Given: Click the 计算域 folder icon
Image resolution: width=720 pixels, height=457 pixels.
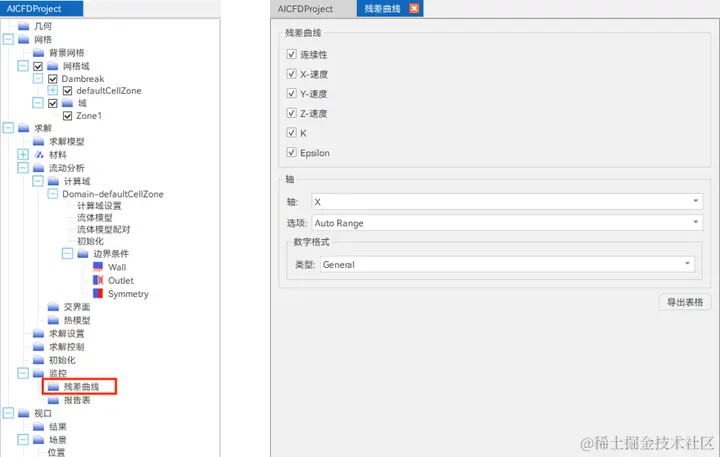Looking at the screenshot, I should click(53, 181).
